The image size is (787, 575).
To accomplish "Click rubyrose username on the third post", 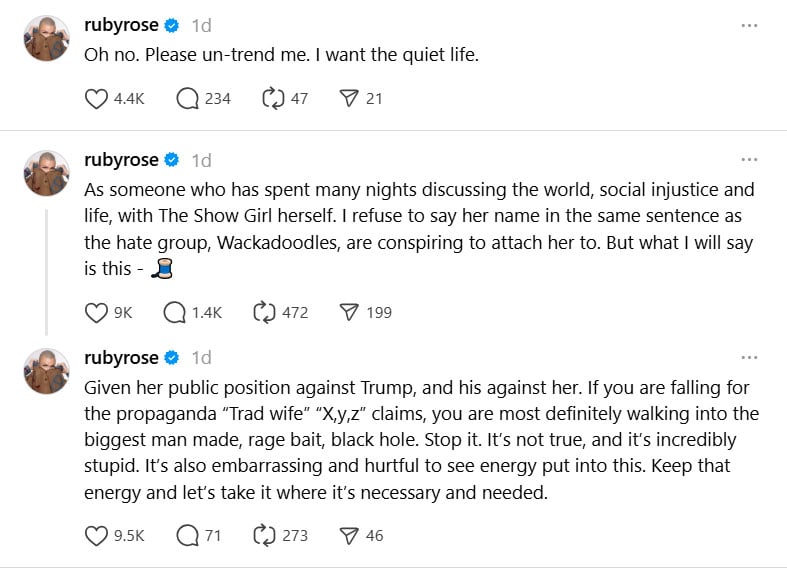I will click(121, 358).
